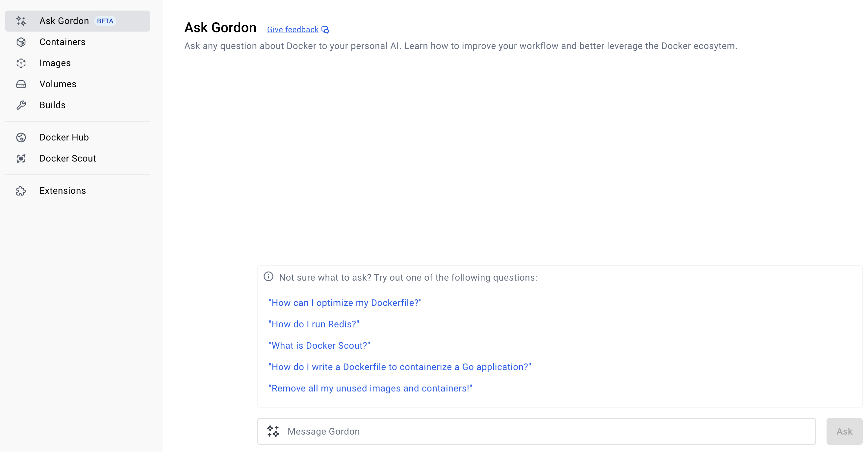Select the Images sidebar icon
868x452 pixels.
pyautogui.click(x=21, y=63)
